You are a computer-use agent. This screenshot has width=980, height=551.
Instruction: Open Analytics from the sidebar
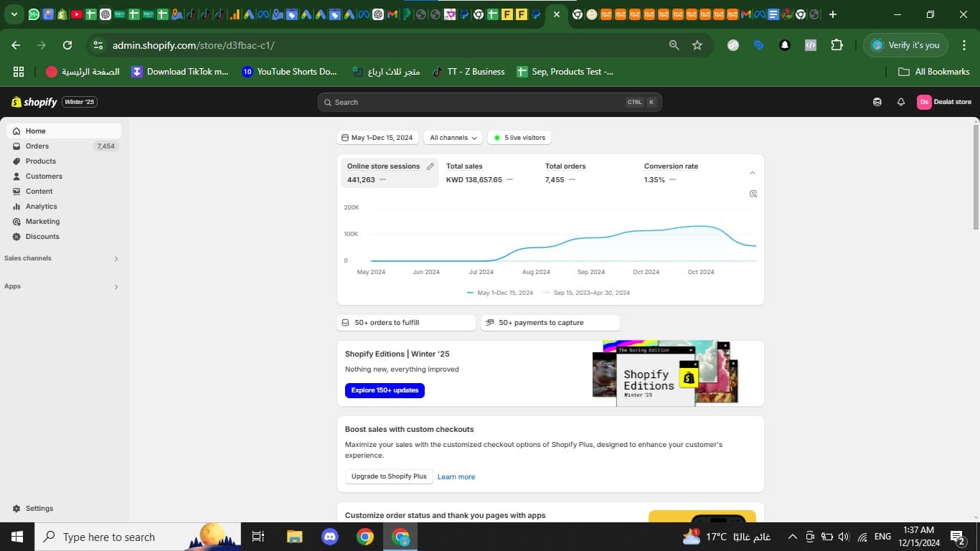click(41, 207)
